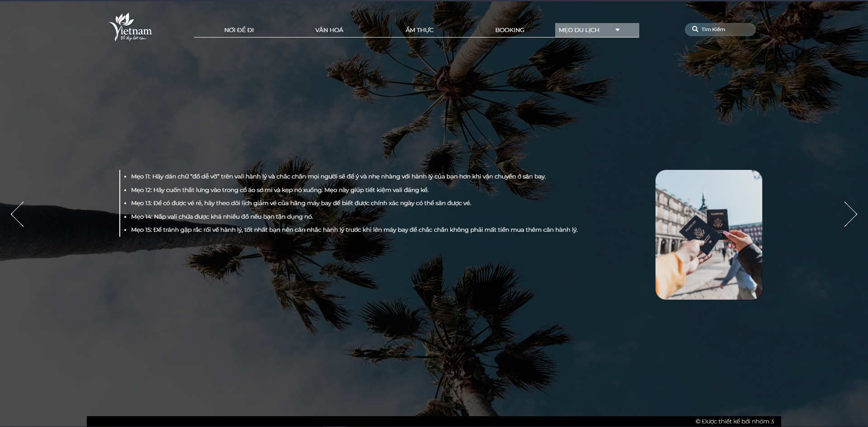Click the footer credit Được thiết kế bởi nhóm 3
The height and width of the screenshot is (427, 868).
(735, 421)
